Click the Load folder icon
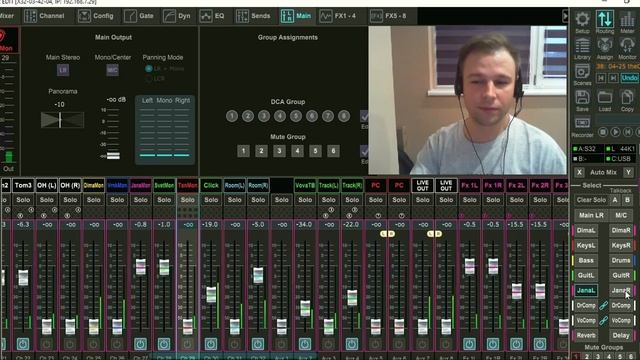Image resolution: width=640 pixels, height=360 pixels. point(605,98)
